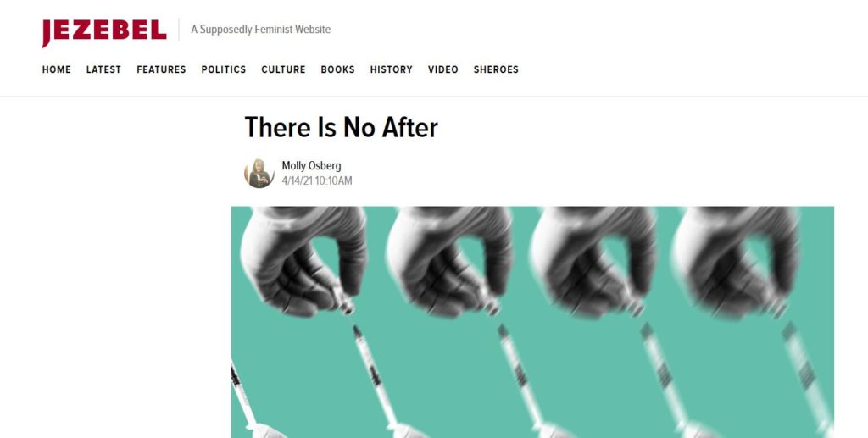Click the headline There Is No After
Screen dimensions: 868x438
coord(341,127)
